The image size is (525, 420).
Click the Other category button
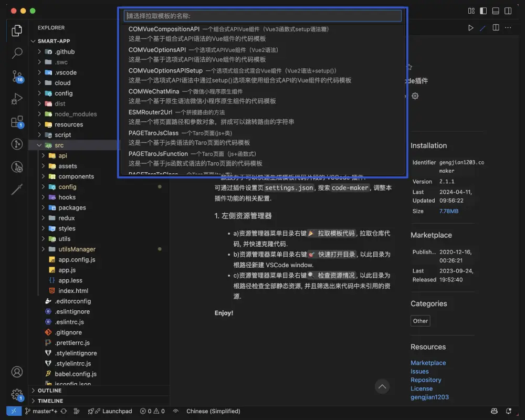pyautogui.click(x=421, y=321)
